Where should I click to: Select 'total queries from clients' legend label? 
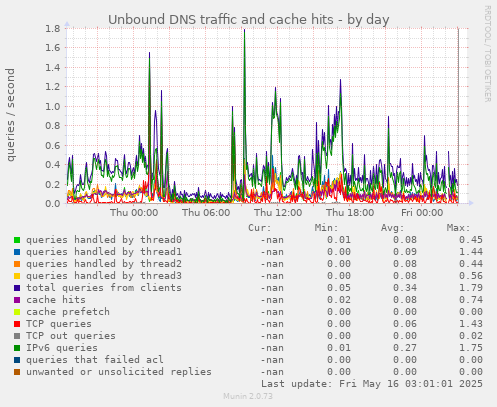pos(104,288)
